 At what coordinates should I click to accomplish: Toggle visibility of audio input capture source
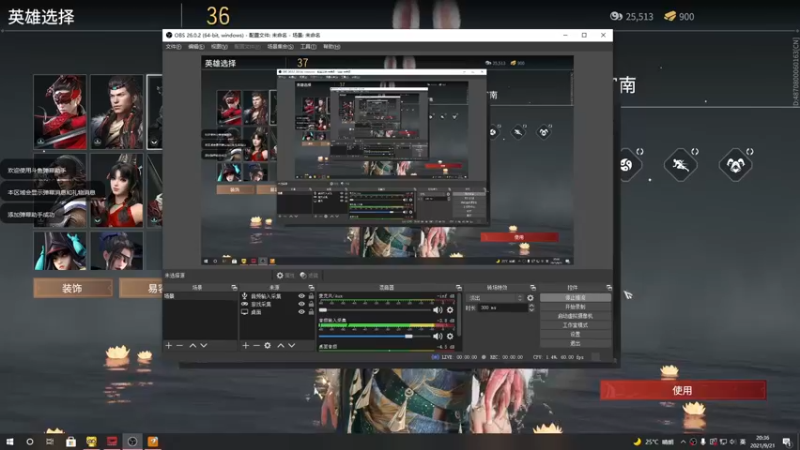[302, 296]
